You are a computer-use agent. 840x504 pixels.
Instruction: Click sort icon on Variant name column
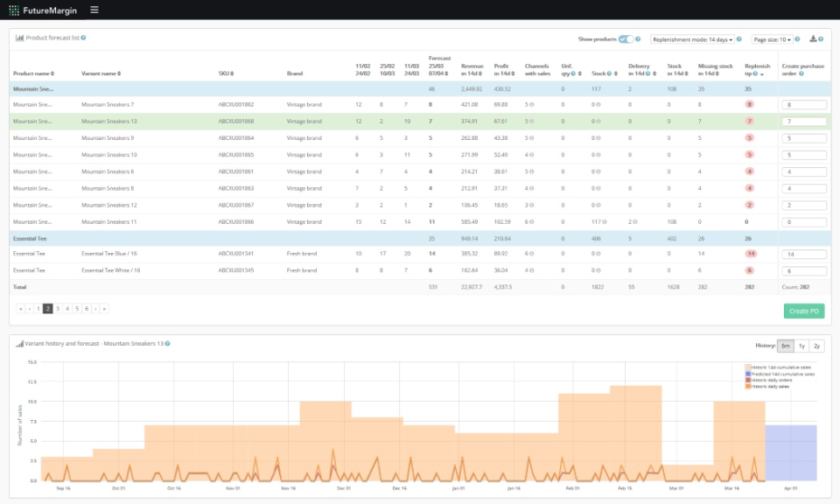119,73
